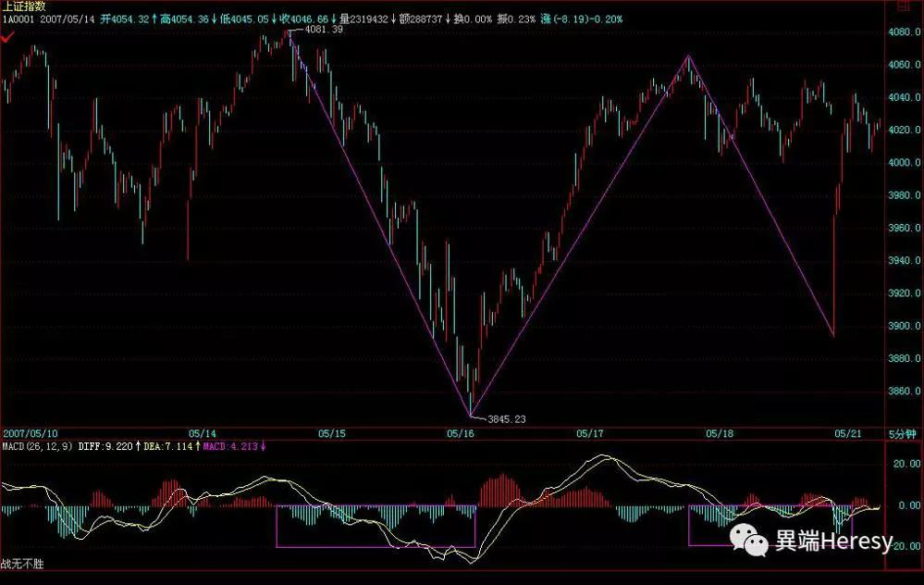924x585 pixels.
Task: Click the MACD(26,12,9) indicator parameters label
Action: (x=38, y=446)
